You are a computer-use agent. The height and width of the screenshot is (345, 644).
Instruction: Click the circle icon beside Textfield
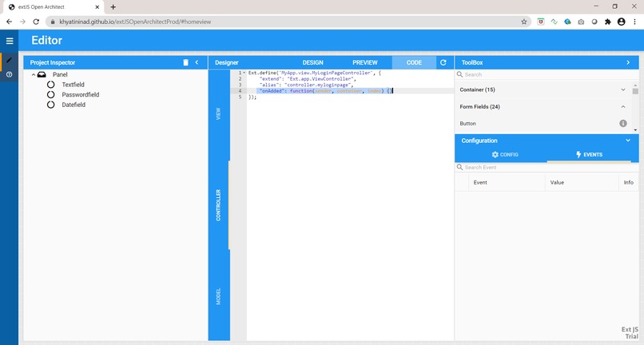50,85
